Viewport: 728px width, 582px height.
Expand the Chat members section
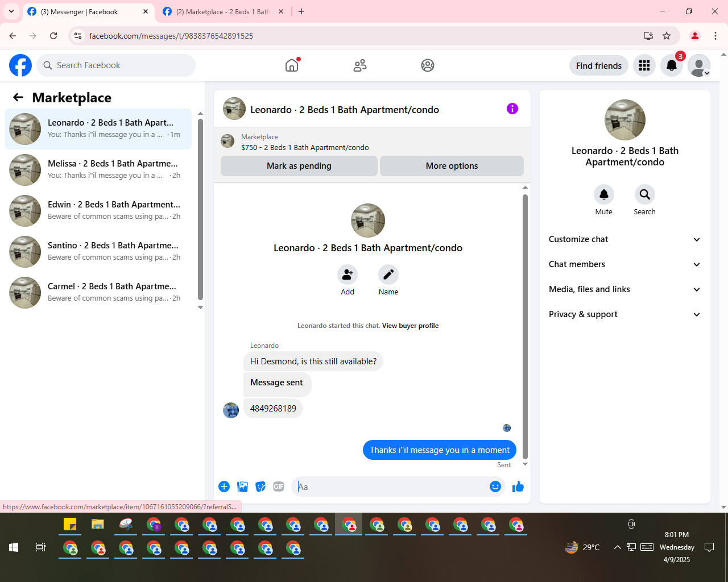624,264
